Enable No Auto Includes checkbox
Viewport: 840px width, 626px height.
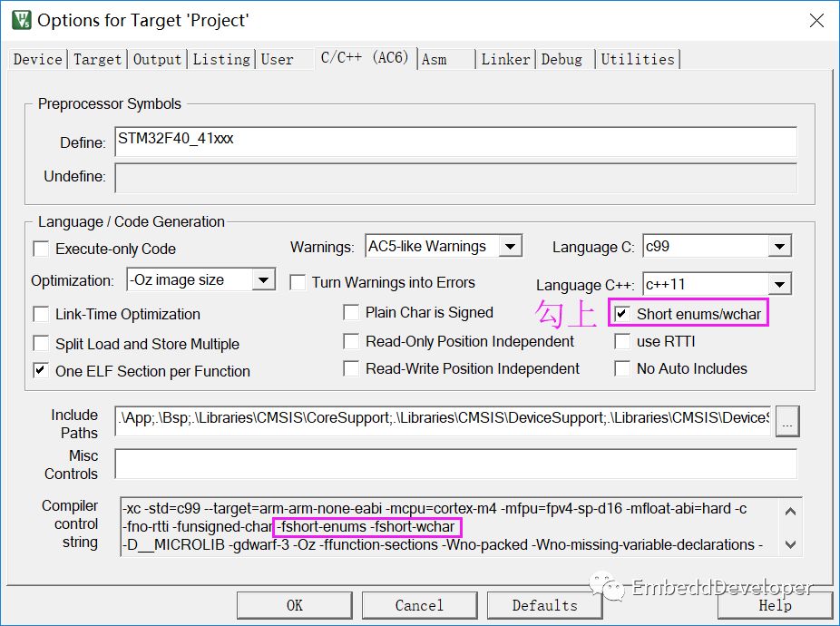point(622,368)
